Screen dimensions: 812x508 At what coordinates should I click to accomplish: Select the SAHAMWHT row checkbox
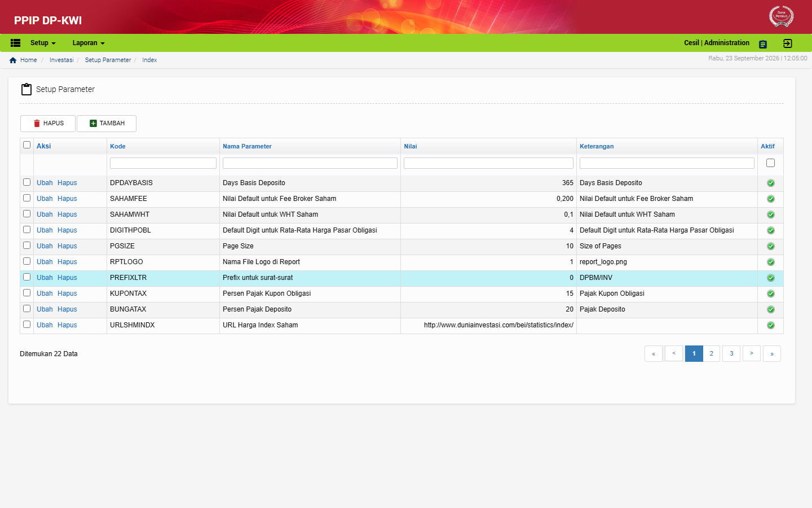[27, 214]
